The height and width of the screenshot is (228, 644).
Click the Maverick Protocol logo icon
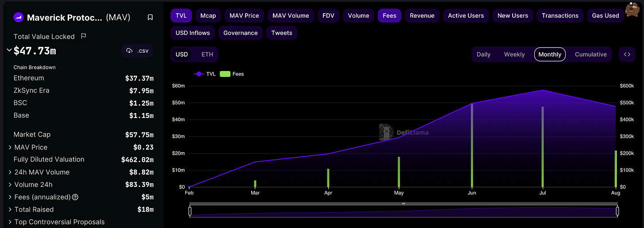pyautogui.click(x=18, y=17)
